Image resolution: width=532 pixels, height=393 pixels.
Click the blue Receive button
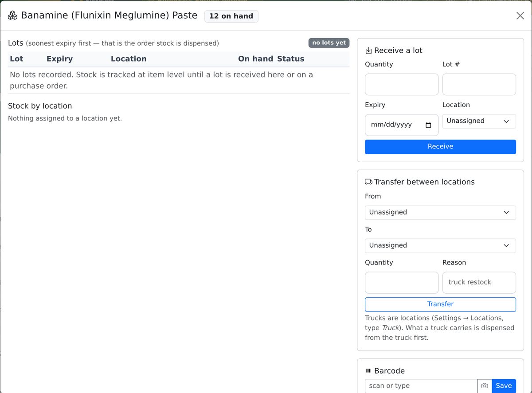click(440, 147)
